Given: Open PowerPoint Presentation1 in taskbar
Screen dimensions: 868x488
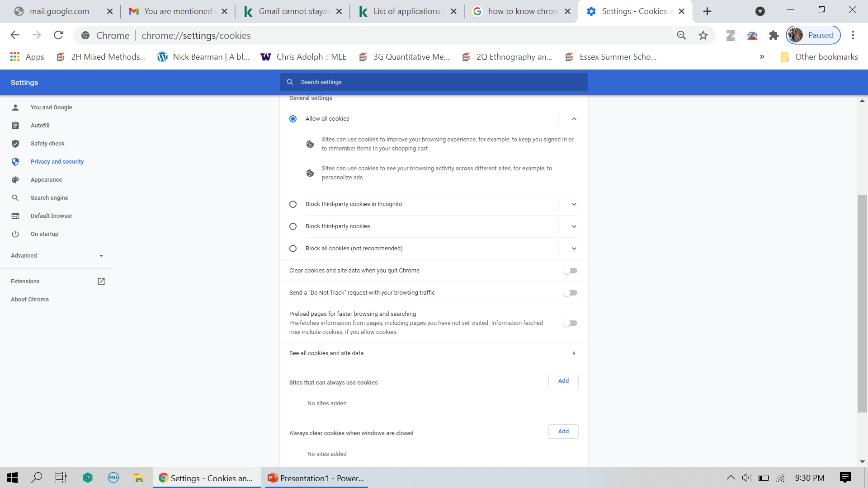Looking at the screenshot, I should coord(316,478).
